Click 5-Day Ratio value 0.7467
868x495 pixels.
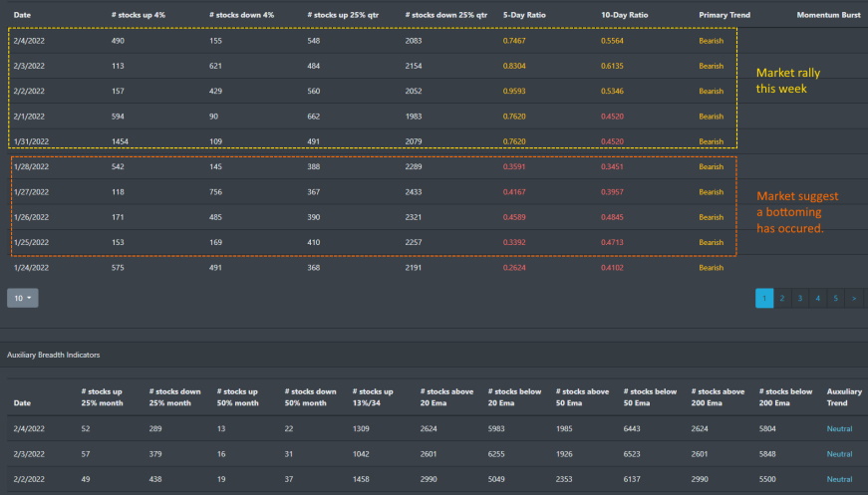(514, 41)
